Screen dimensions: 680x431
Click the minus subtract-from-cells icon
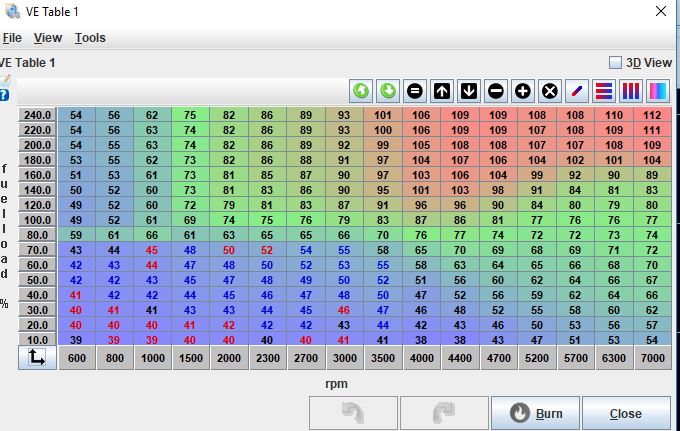[x=496, y=91]
